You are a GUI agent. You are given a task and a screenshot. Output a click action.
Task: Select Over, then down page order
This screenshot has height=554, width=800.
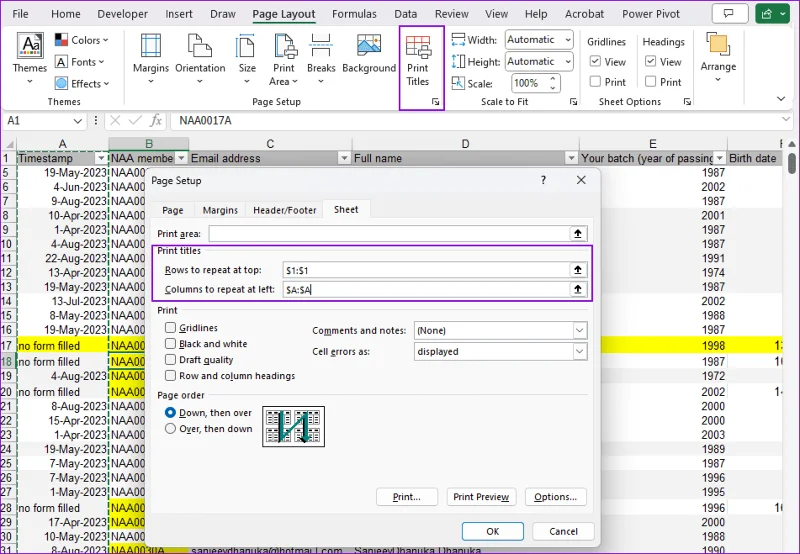coord(170,429)
